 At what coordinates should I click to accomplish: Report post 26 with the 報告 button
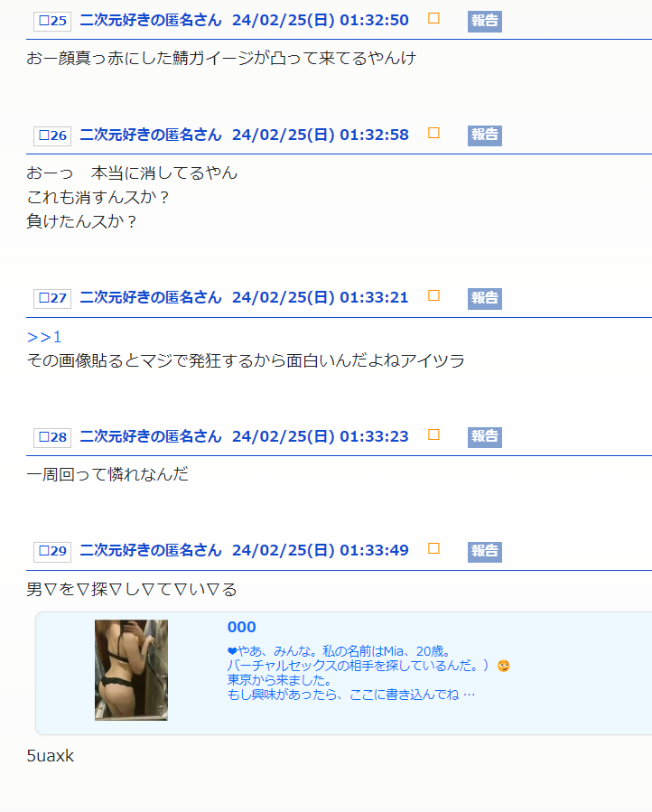pos(485,135)
